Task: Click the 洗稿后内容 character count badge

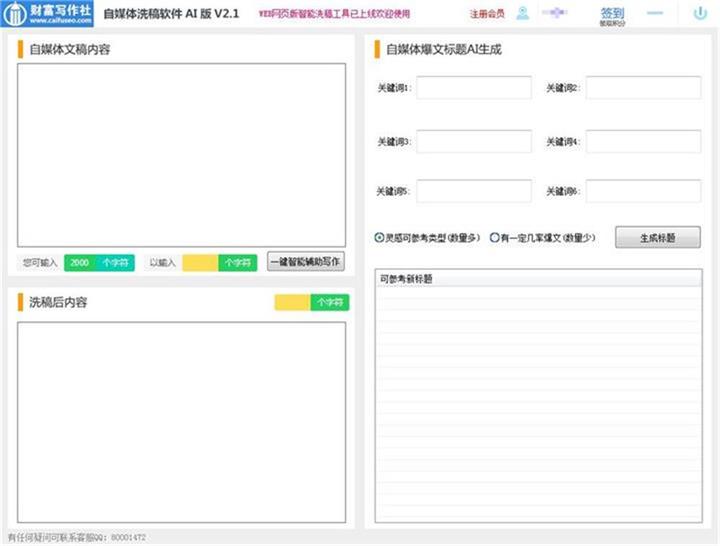Action: pos(312,303)
